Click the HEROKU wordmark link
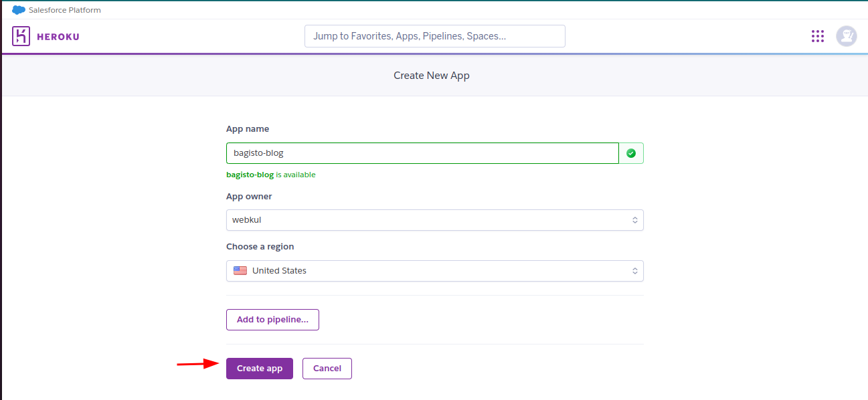 pos(58,37)
